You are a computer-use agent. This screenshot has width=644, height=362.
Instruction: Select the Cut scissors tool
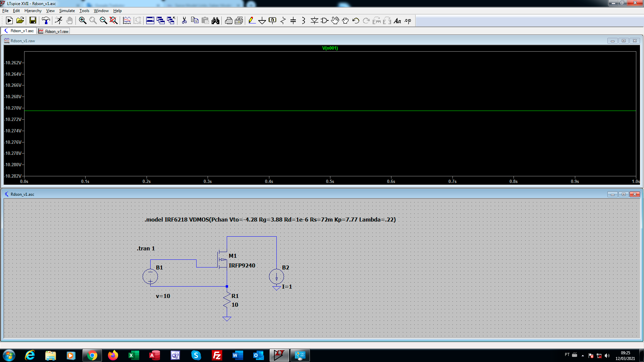point(184,21)
